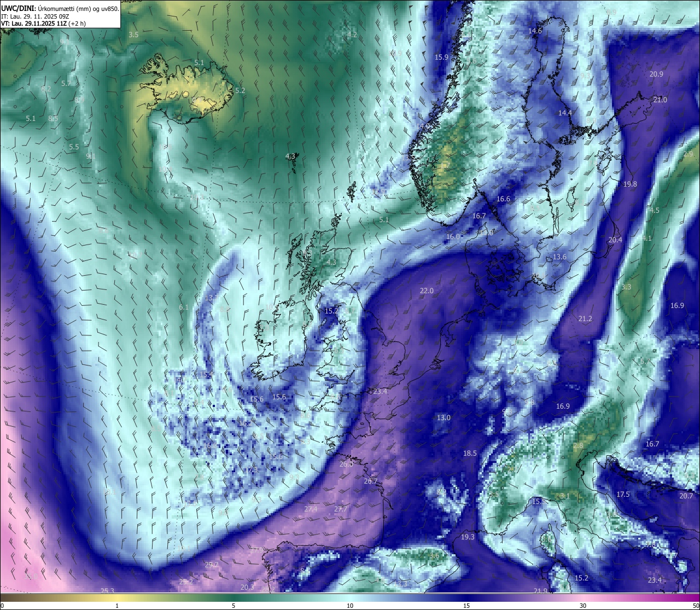This screenshot has height=610, width=700.
Task: Click the 21.0 value label on the map
Action: click(x=660, y=100)
